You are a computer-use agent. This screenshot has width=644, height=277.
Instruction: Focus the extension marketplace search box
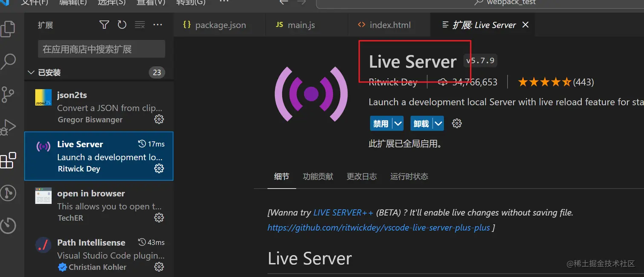click(x=101, y=49)
